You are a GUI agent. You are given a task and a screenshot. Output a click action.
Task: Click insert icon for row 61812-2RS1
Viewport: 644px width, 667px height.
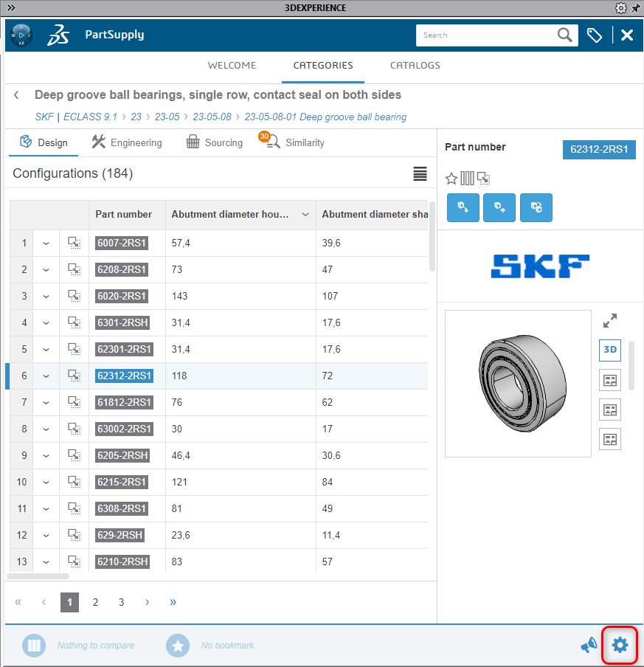point(75,402)
